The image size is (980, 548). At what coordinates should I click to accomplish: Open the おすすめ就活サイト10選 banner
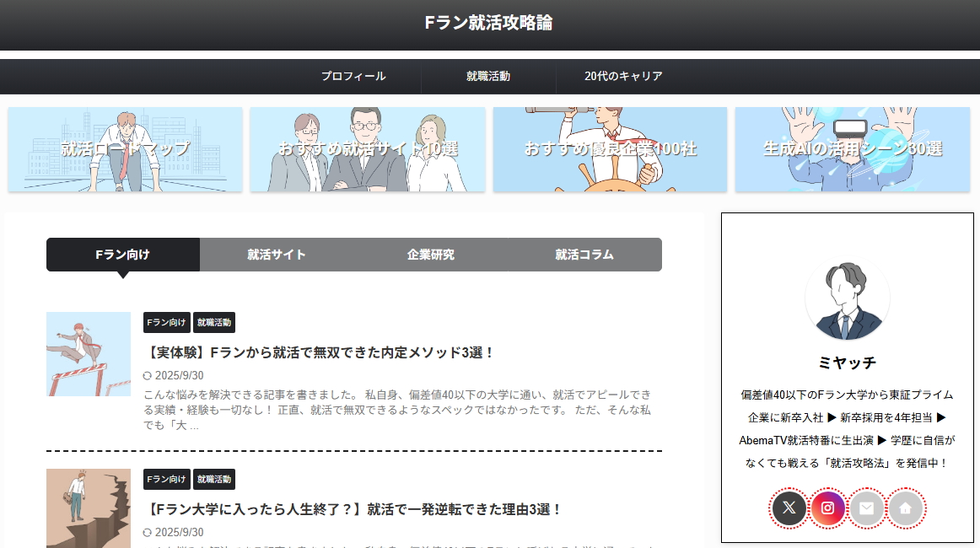pyautogui.click(x=368, y=149)
